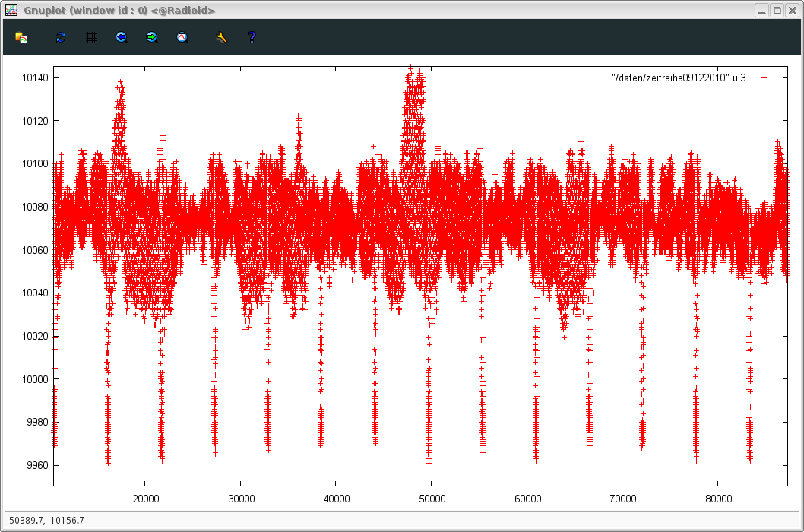The image size is (804, 532).
Task: Maximize the Gnuplot window
Action: 777,11
